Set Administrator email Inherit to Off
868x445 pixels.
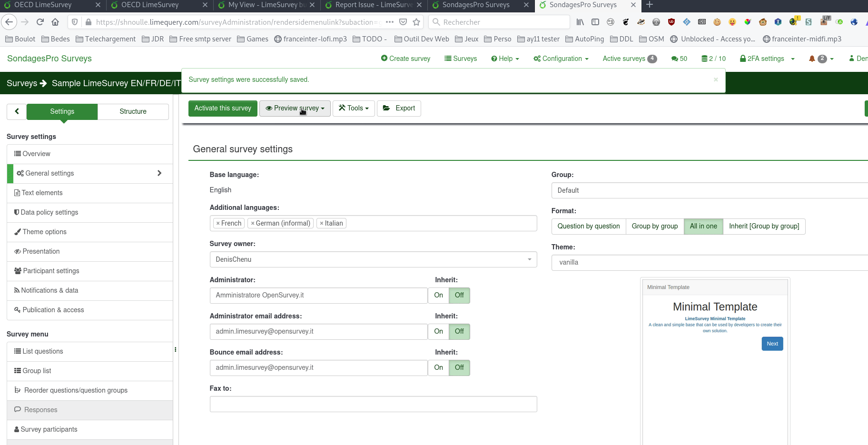click(x=459, y=331)
